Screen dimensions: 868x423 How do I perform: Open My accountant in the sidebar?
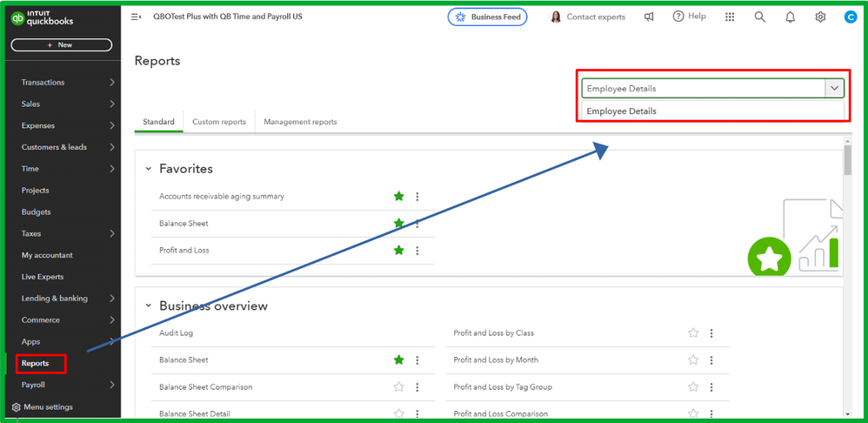point(47,255)
